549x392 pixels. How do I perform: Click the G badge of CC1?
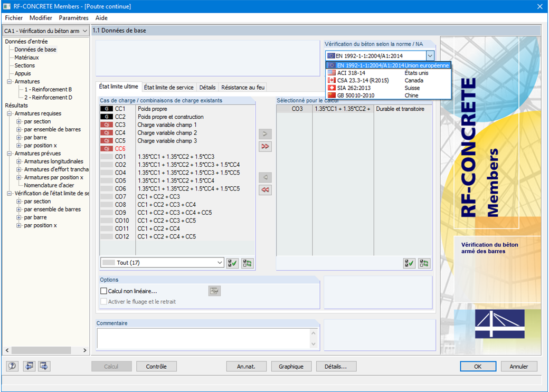107,109
